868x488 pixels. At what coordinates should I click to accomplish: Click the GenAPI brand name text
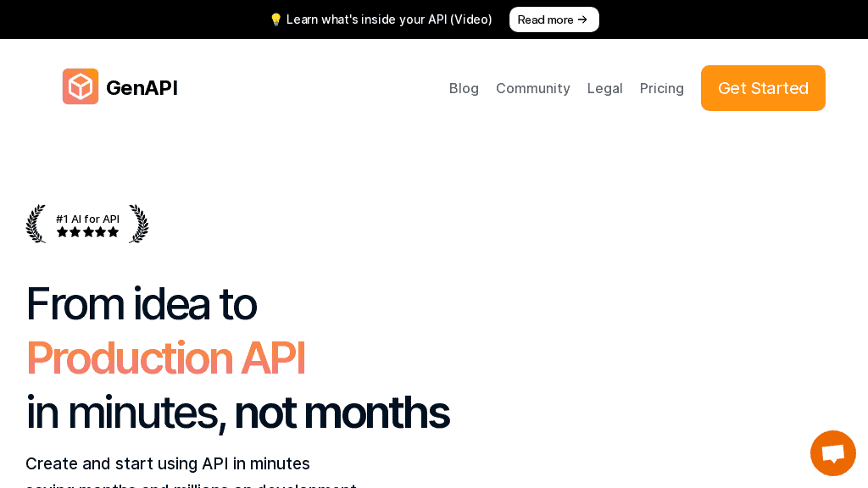[142, 87]
